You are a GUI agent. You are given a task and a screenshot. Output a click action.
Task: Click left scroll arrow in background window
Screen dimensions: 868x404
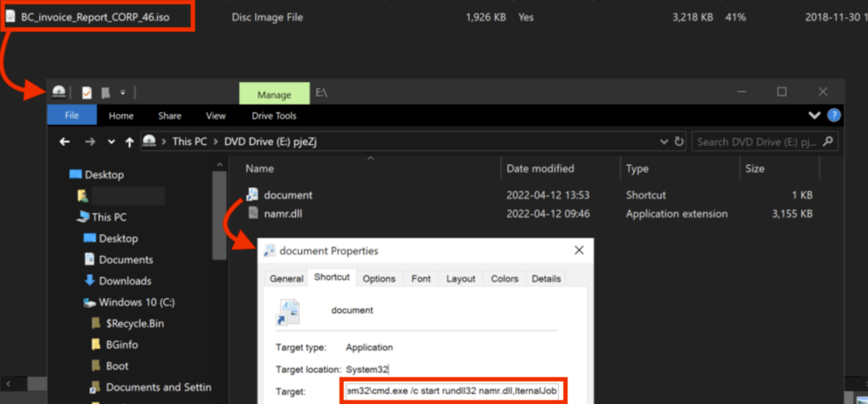coord(8,384)
